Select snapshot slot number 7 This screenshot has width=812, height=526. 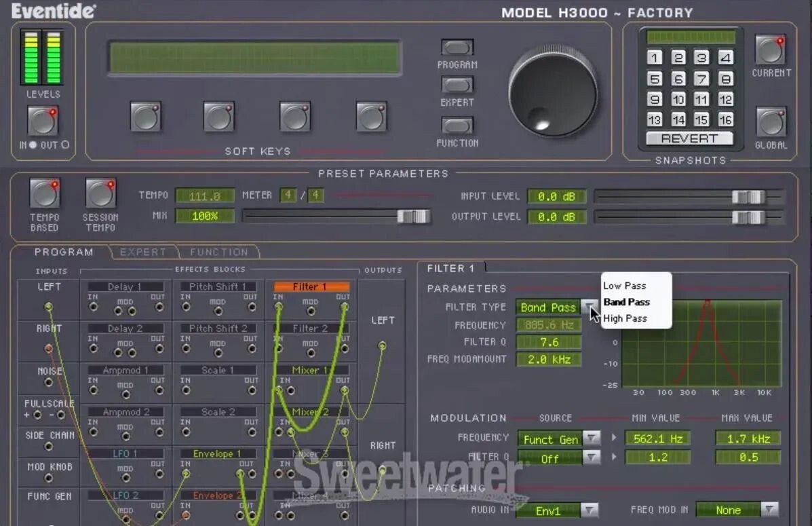tap(701, 79)
